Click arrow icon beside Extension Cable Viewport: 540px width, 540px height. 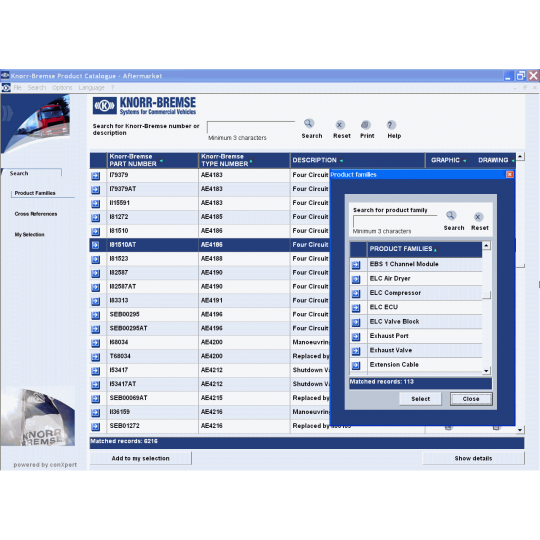(x=356, y=365)
